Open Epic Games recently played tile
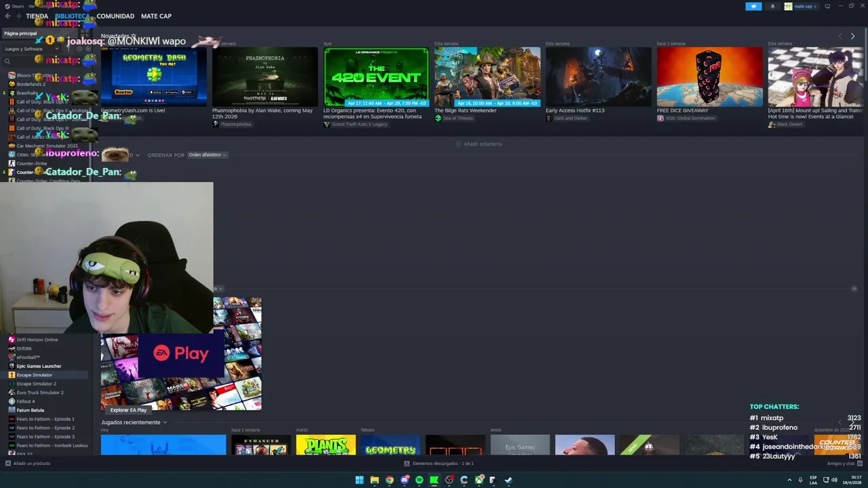Screen dimensions: 868x488 pyautogui.click(x=520, y=445)
